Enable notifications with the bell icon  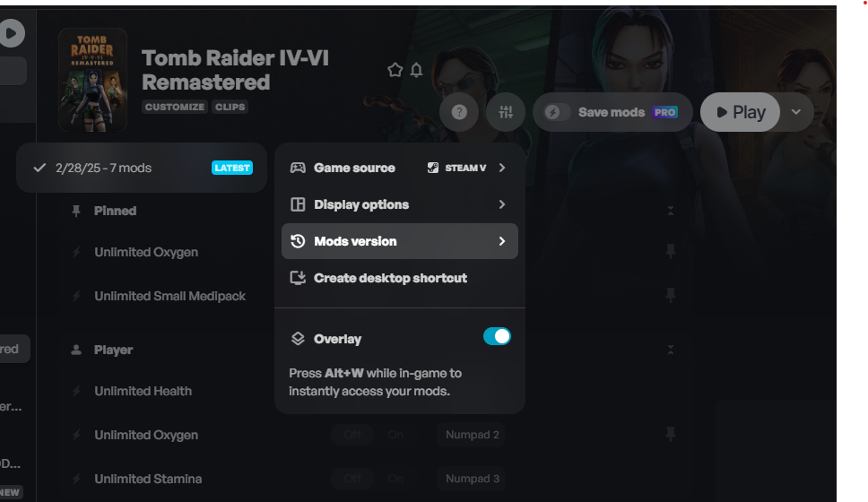coord(416,70)
